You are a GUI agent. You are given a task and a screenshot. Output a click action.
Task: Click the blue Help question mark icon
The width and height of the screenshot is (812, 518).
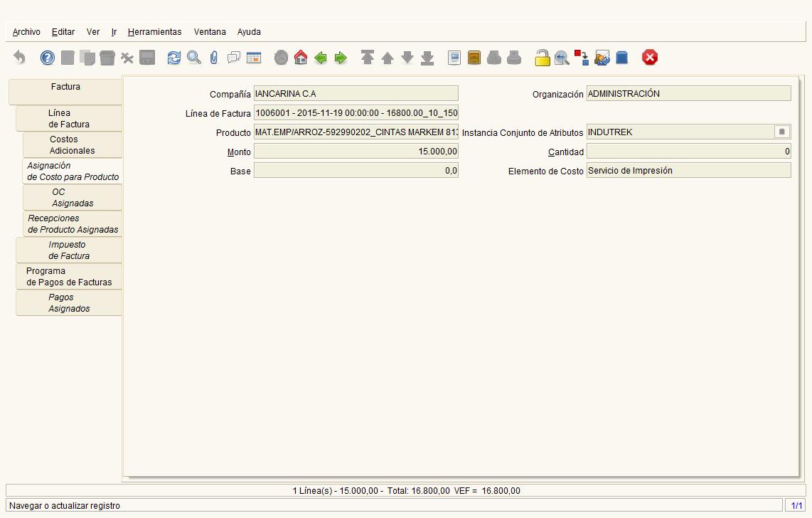click(x=47, y=58)
